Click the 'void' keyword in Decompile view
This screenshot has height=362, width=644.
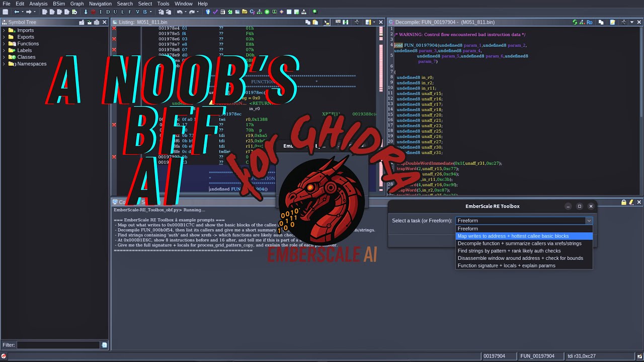click(x=398, y=45)
